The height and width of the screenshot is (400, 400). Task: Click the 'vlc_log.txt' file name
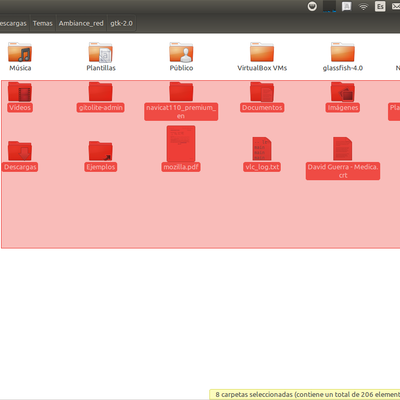(262, 167)
